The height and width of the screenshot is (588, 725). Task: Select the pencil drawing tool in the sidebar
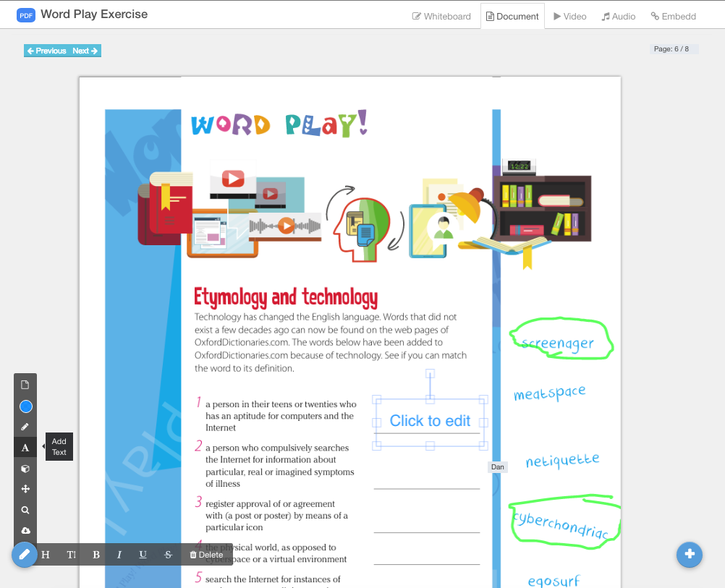[x=25, y=426]
